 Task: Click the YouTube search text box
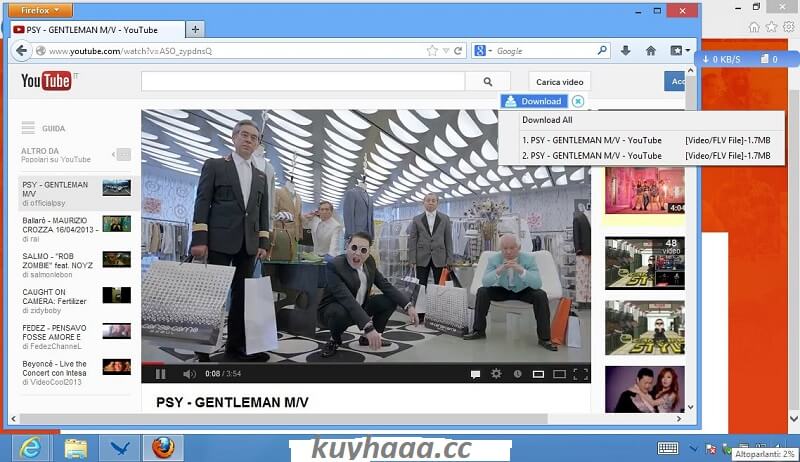(303, 82)
